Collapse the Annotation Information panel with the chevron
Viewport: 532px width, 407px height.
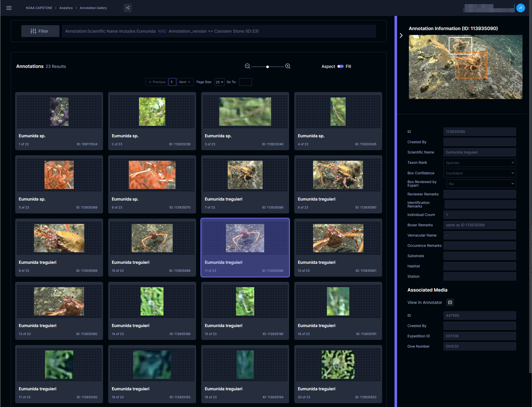pyautogui.click(x=401, y=35)
